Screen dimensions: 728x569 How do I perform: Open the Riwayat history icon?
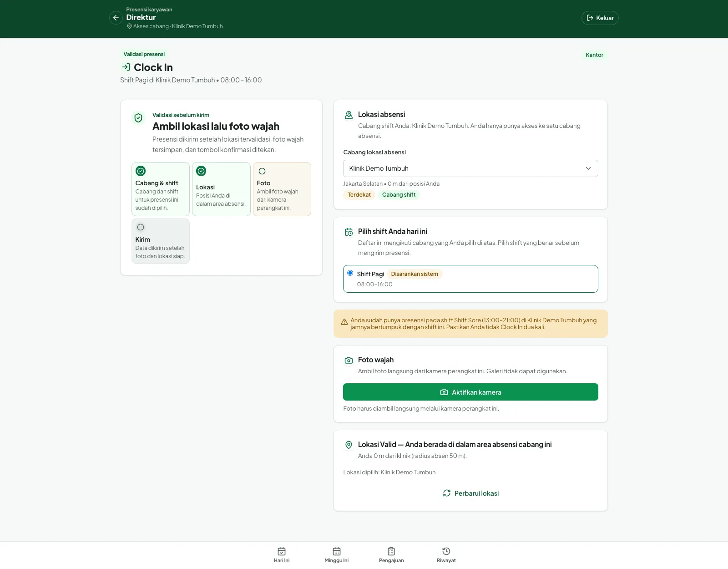pyautogui.click(x=446, y=551)
